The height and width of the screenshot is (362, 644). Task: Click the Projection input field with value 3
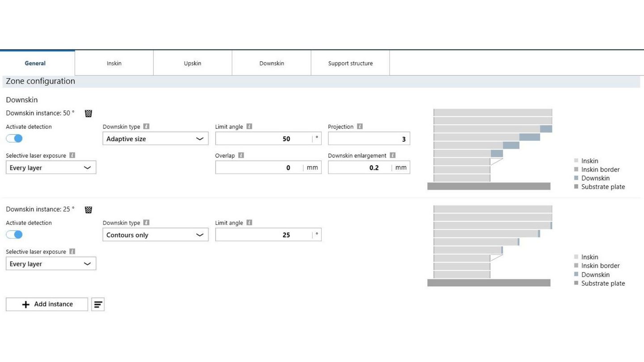(x=369, y=139)
